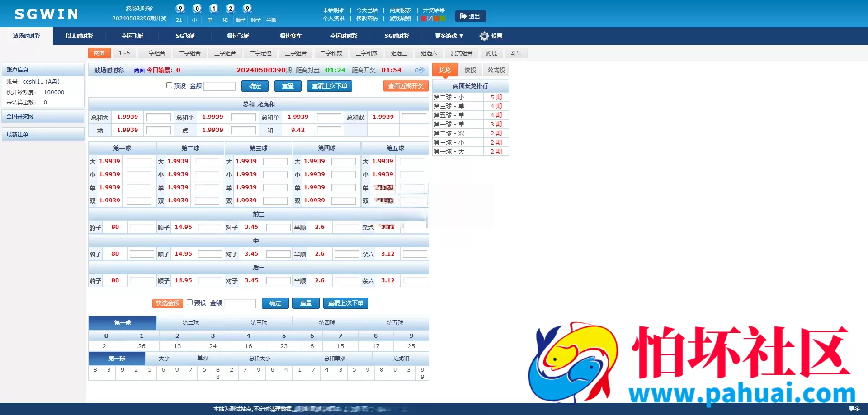Switch to the 极速飞艇 game tab
The height and width of the screenshot is (415, 868).
tap(238, 36)
